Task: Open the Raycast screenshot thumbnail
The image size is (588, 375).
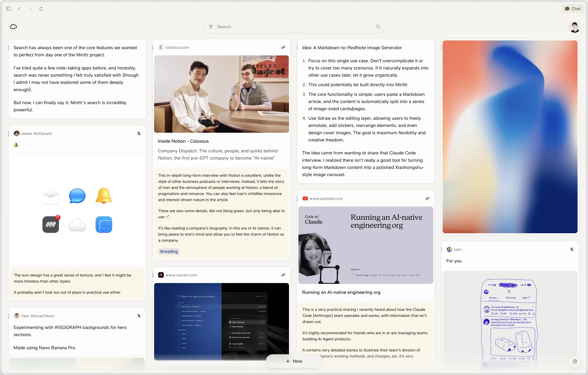Action: coord(222,322)
